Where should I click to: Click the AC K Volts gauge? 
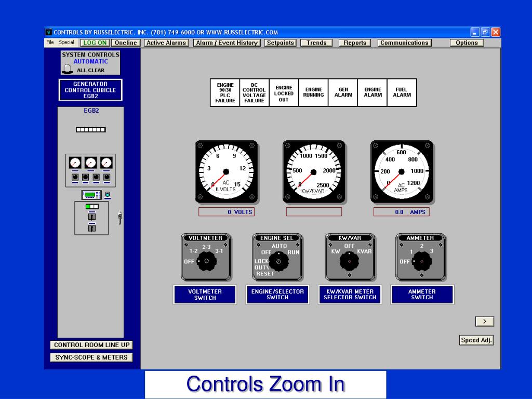226,171
